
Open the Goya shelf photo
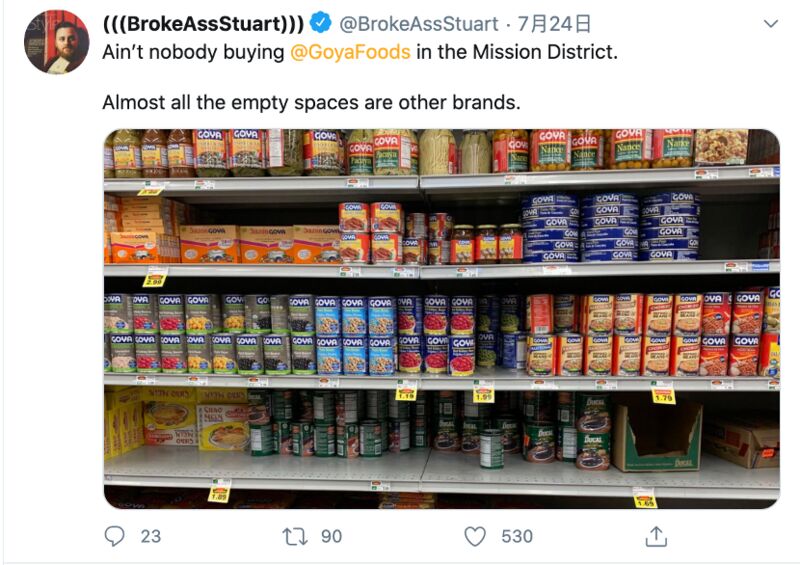(x=441, y=318)
